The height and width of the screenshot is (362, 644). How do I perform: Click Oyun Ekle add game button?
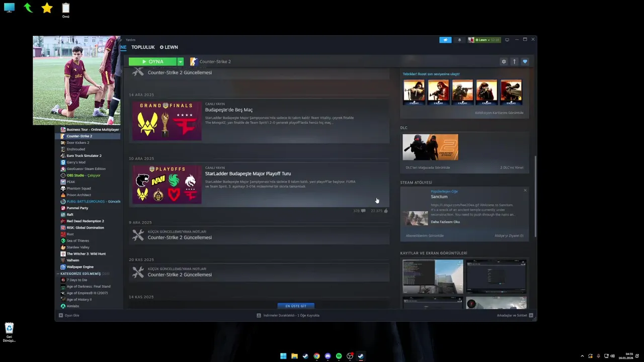(x=69, y=316)
